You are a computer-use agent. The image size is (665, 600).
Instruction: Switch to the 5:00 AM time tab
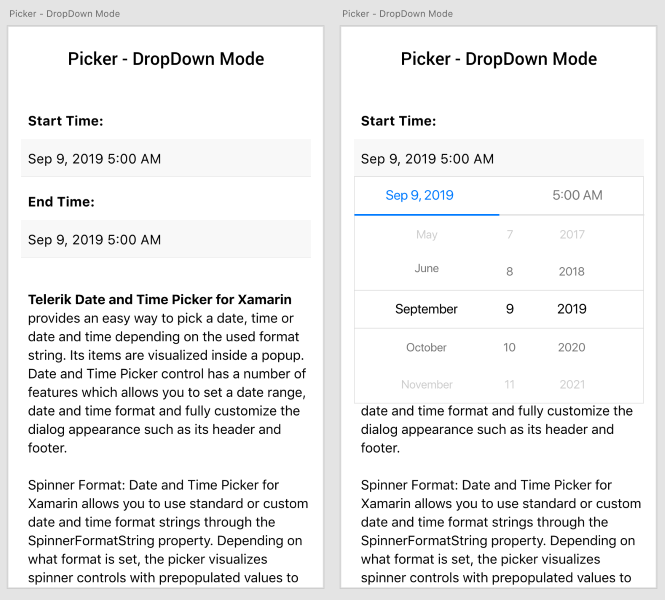(577, 195)
